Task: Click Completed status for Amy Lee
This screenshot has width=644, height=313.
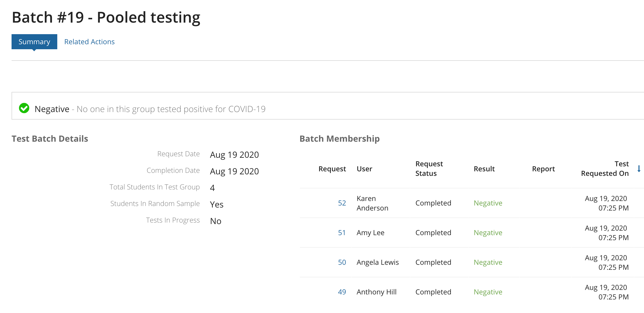Action: coord(433,233)
